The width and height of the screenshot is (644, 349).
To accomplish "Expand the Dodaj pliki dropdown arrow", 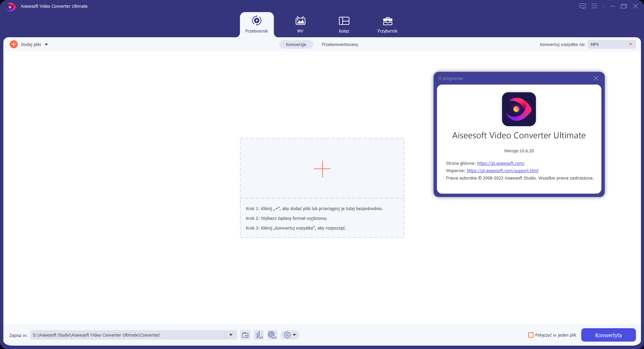I will [x=46, y=45].
